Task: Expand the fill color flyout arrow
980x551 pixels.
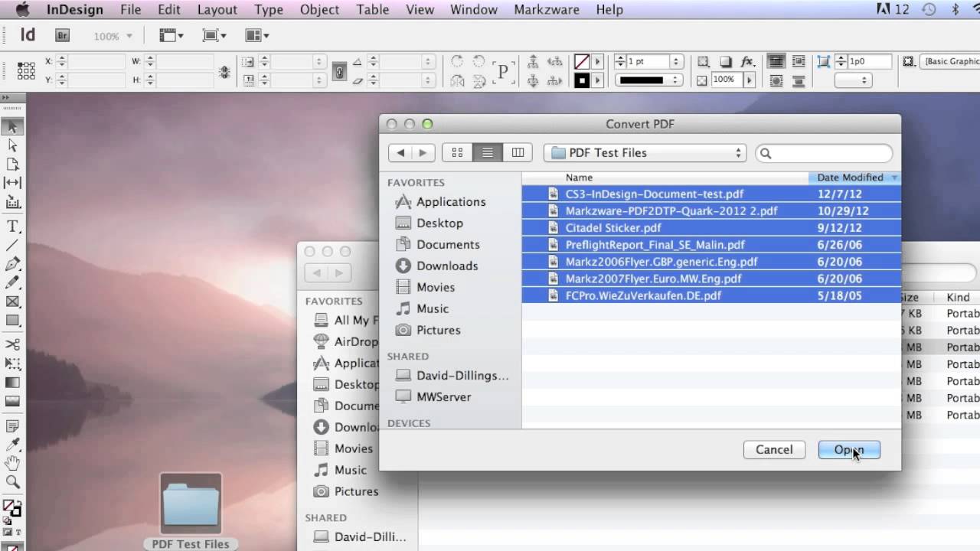Action: (598, 61)
